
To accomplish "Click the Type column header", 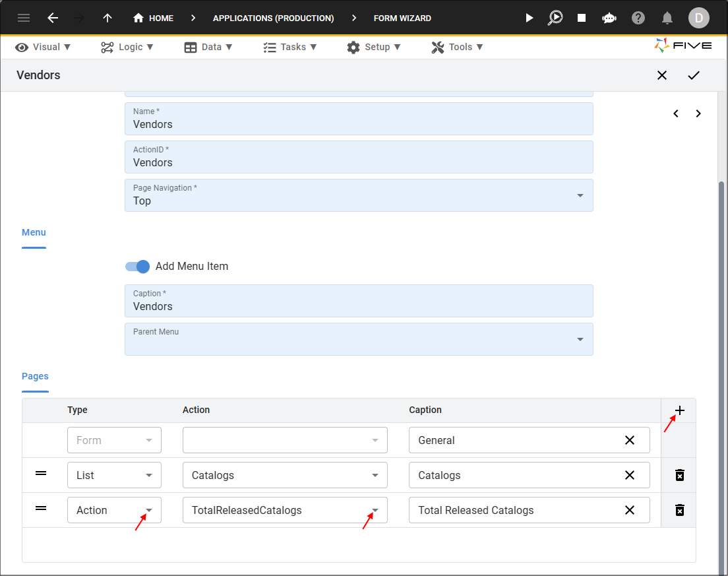I will pos(77,410).
